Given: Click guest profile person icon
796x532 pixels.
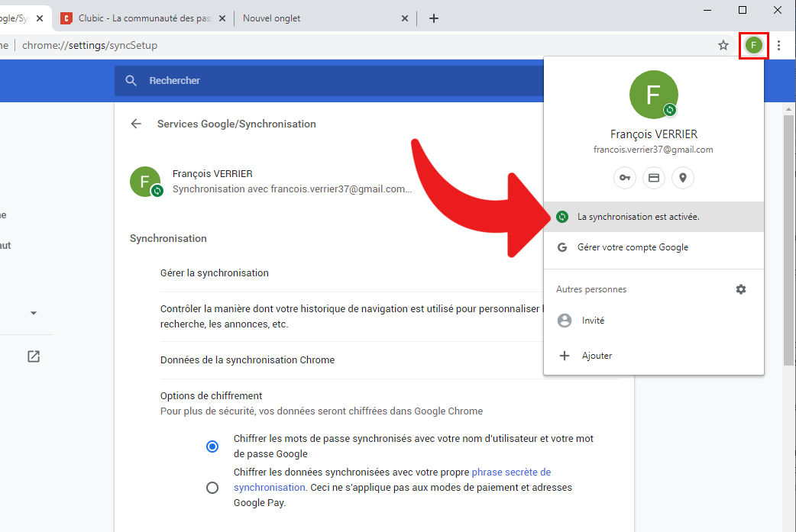Looking at the screenshot, I should pos(564,321).
